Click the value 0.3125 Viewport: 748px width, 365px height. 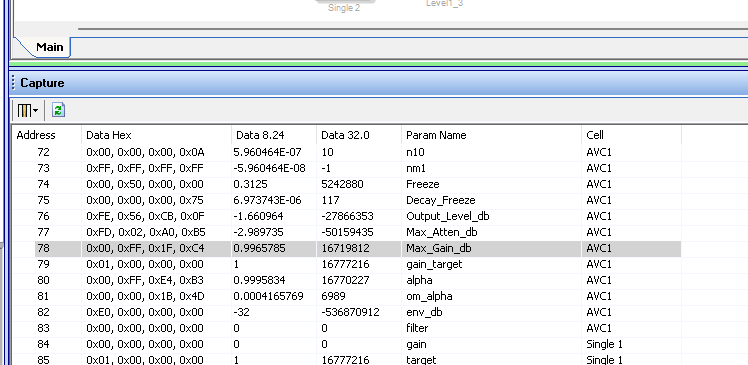(250, 184)
